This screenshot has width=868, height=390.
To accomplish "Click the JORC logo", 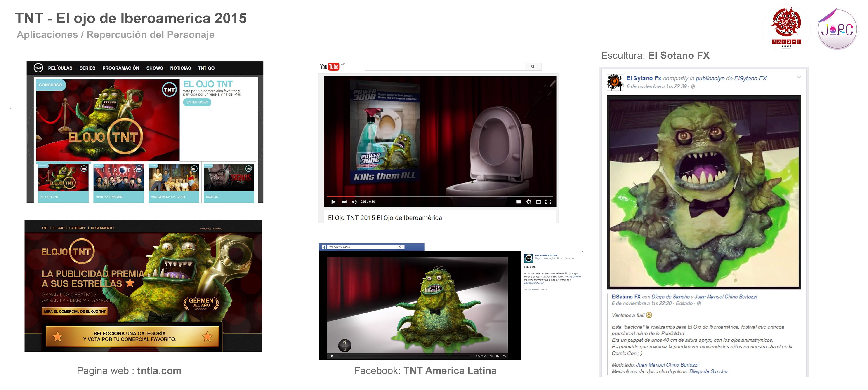I will tap(837, 29).
